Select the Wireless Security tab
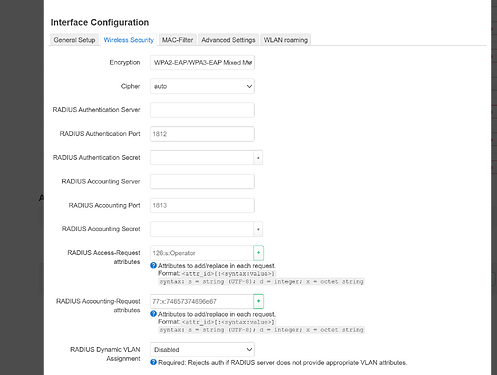 coord(129,40)
